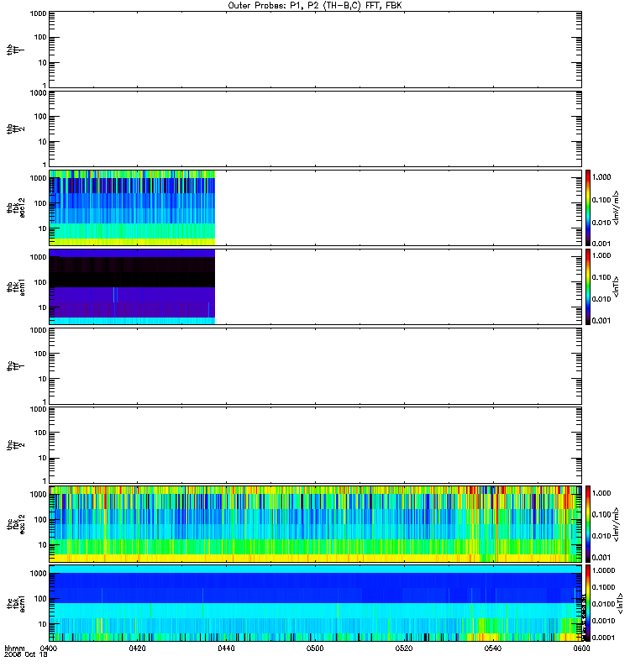This screenshot has height=672, width=630.
Task: Click the 0420 time axis label
Action: tap(137, 648)
